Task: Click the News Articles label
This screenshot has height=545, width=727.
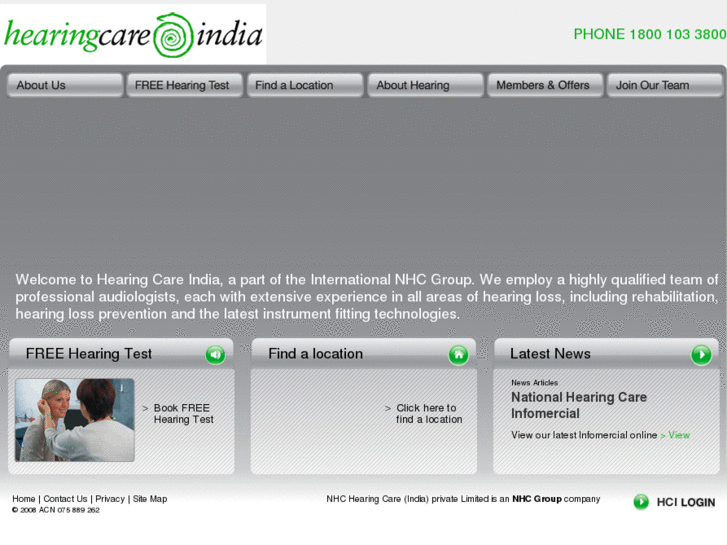Action: tap(534, 383)
